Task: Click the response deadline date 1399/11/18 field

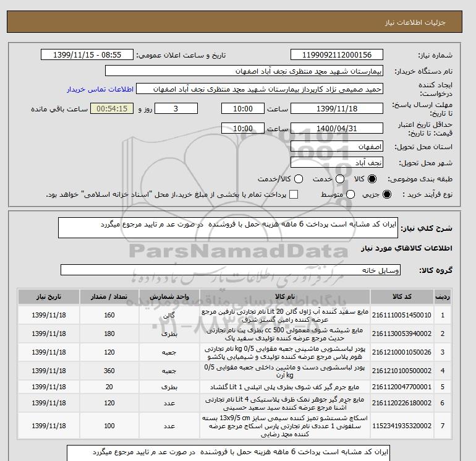Action: (337, 108)
